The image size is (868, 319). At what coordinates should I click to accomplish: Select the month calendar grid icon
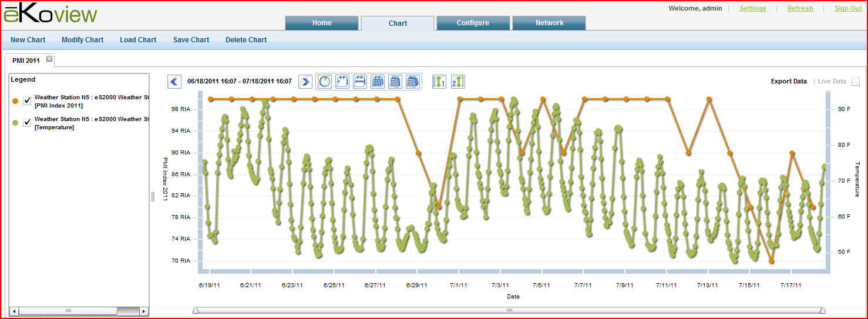(x=378, y=82)
